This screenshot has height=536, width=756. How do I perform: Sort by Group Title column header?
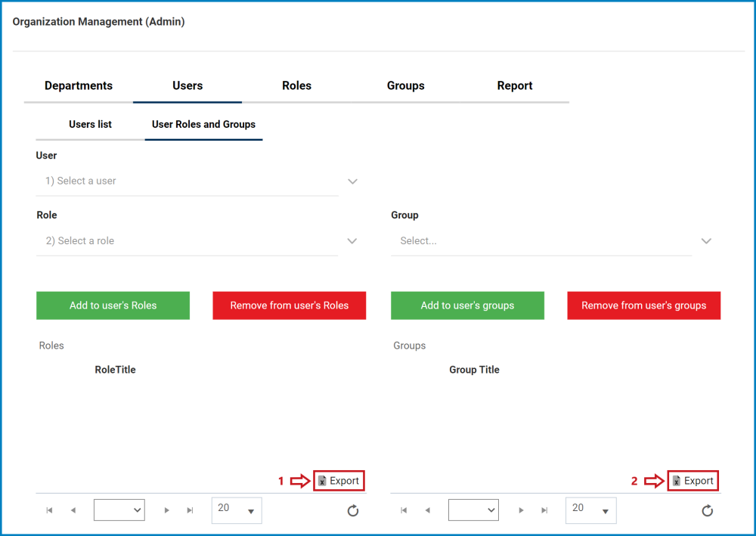click(x=475, y=370)
